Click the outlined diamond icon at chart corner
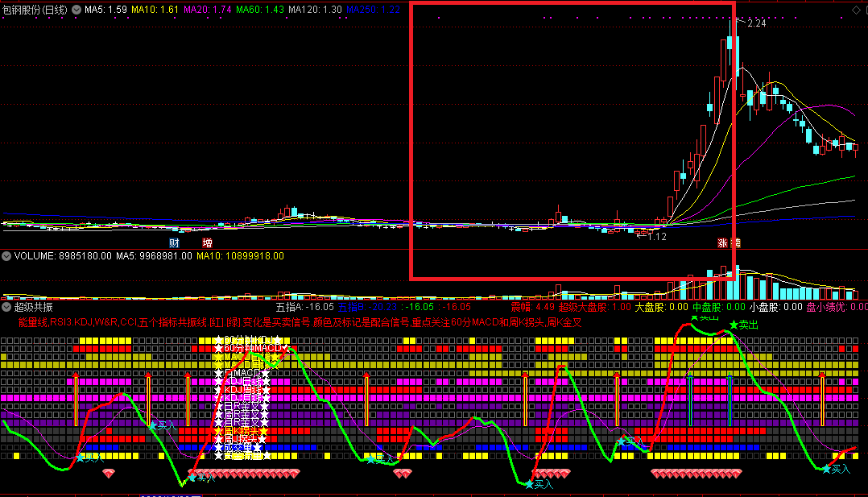This screenshot has width=868, height=497. click(x=857, y=10)
